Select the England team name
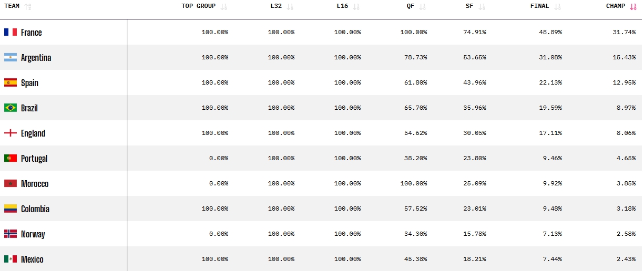 (33, 133)
